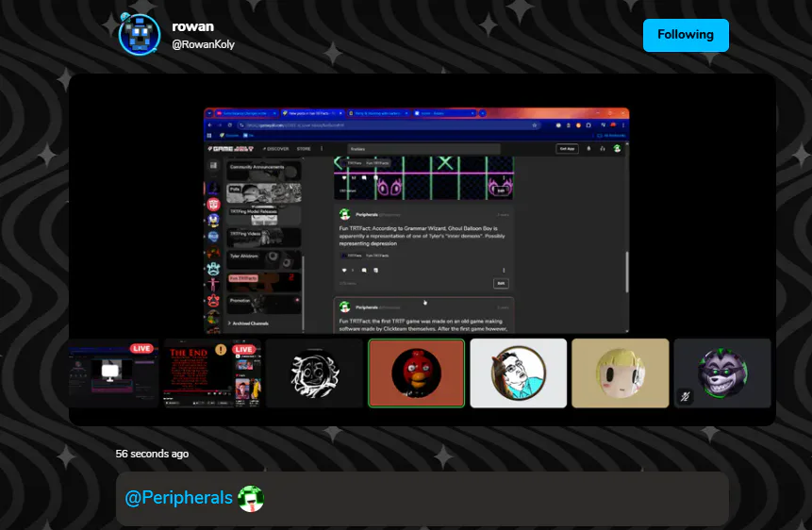This screenshot has width=812, height=530.
Task: Open STORE in shared Game Jolt navbar
Action: tap(304, 149)
